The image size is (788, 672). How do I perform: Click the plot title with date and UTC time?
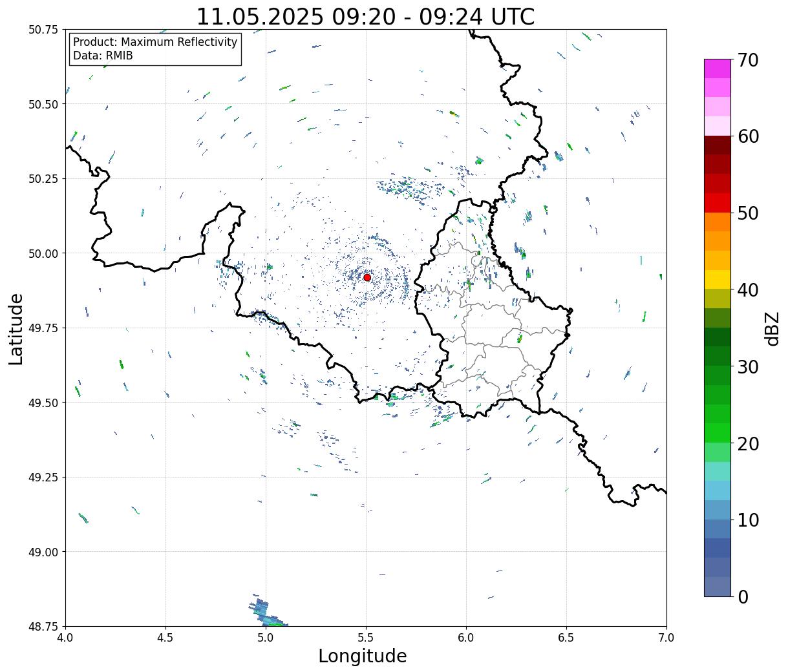pyautogui.click(x=366, y=17)
